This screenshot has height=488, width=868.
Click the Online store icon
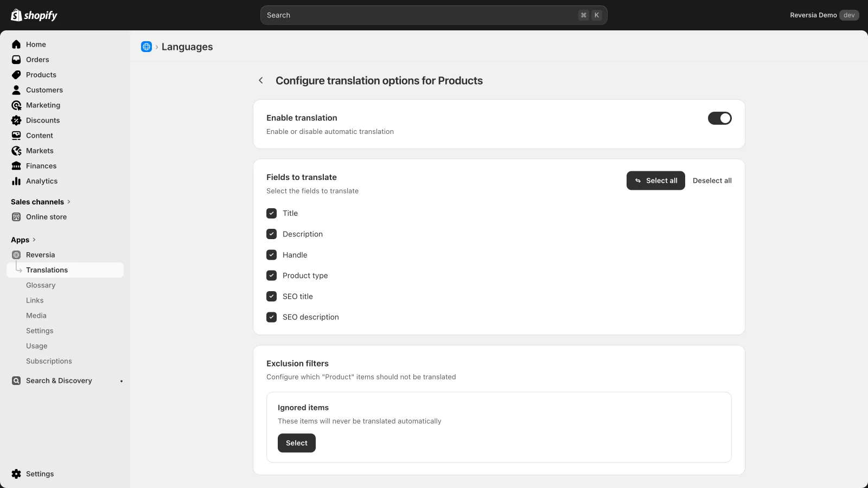[x=16, y=217]
